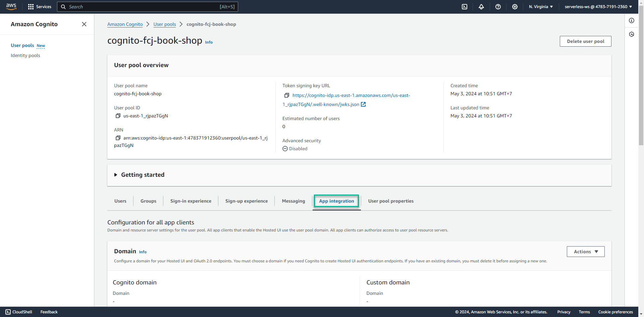Close the Amazon Cognito side navigation
The width and height of the screenshot is (644, 317).
pyautogui.click(x=84, y=24)
